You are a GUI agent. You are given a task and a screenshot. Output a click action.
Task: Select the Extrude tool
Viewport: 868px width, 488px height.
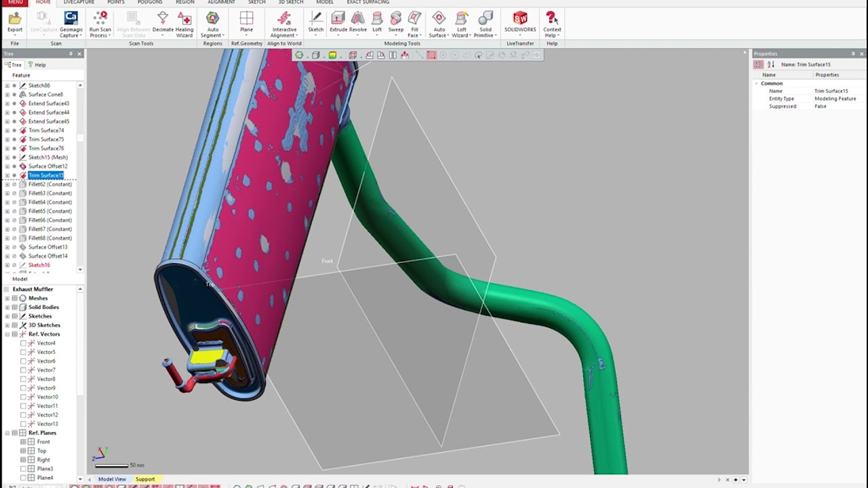[x=338, y=22]
